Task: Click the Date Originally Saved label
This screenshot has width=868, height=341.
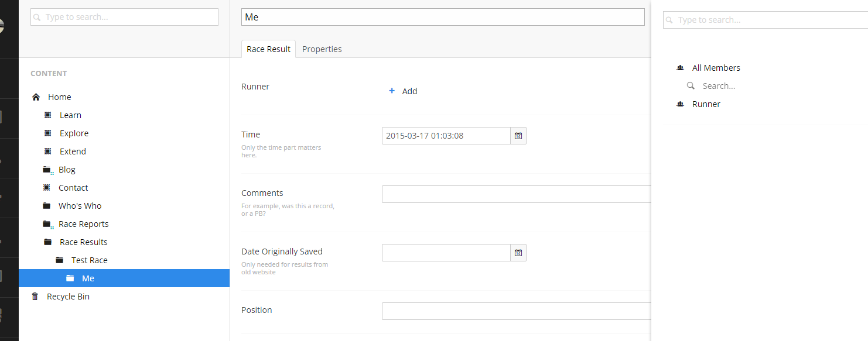Action: coord(282,252)
